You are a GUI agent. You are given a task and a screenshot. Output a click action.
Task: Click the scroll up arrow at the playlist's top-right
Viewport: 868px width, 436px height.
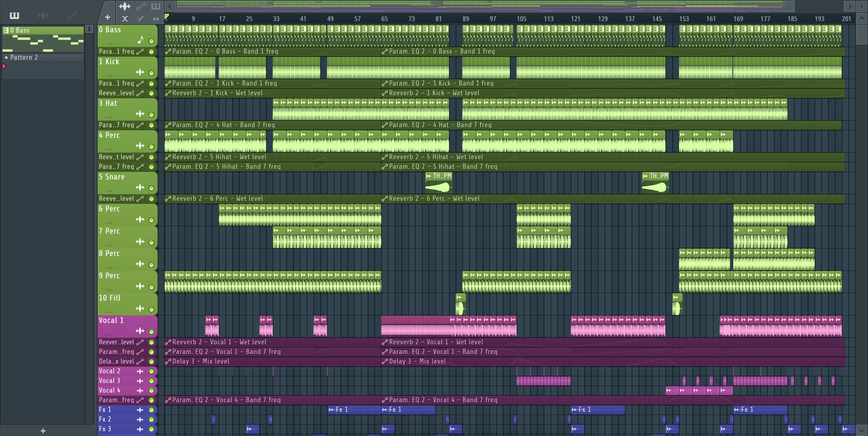(x=862, y=18)
